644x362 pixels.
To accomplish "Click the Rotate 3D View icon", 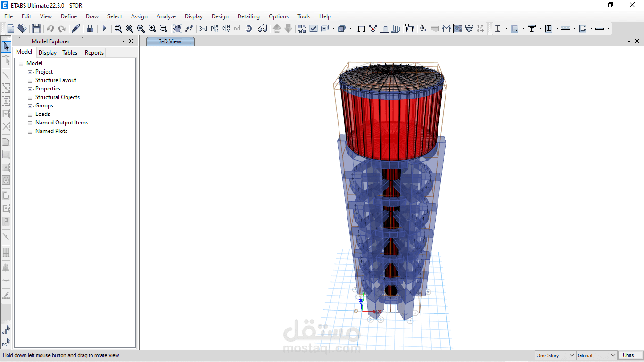I will coord(249,28).
